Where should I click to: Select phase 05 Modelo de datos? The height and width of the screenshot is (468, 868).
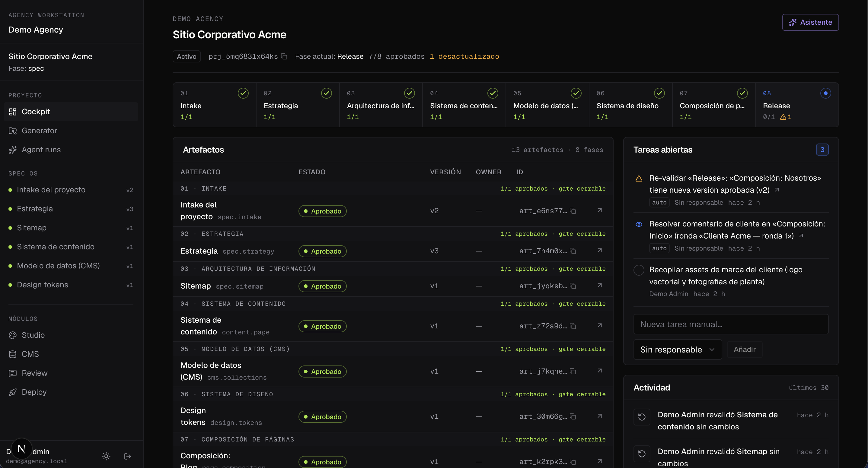click(x=547, y=105)
